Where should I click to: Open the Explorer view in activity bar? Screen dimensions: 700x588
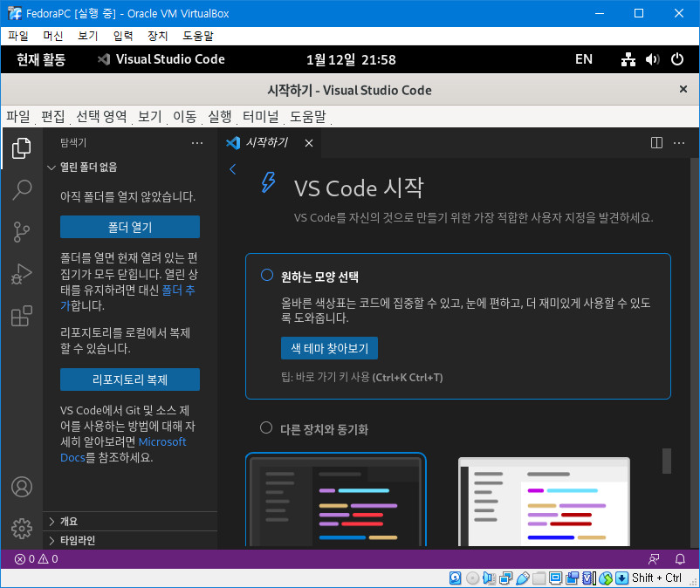pos(22,148)
